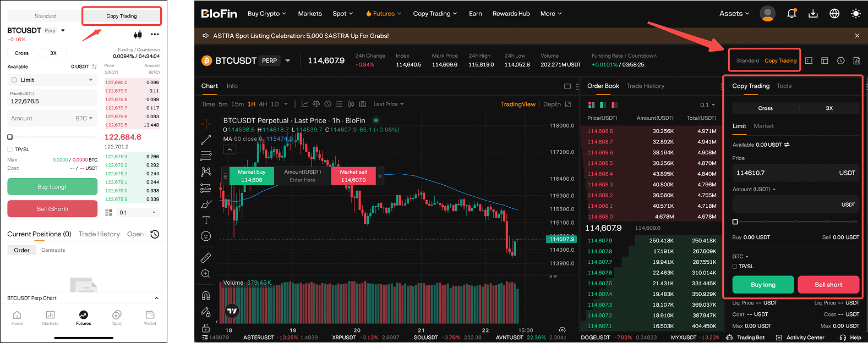Open the user profile avatar
868x343 pixels.
(x=767, y=14)
